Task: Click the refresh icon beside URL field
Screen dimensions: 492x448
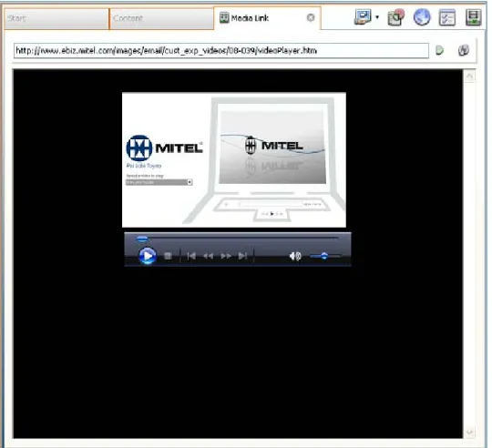Action: point(464,50)
